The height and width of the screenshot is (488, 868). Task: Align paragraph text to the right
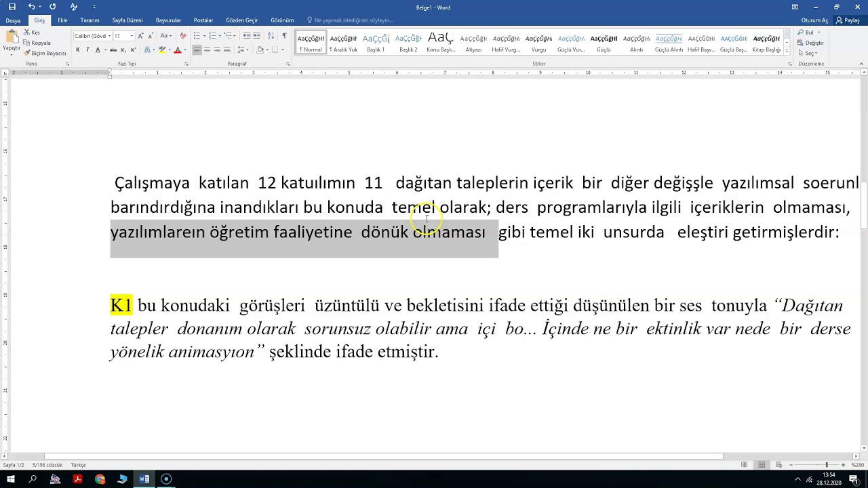[x=216, y=50]
